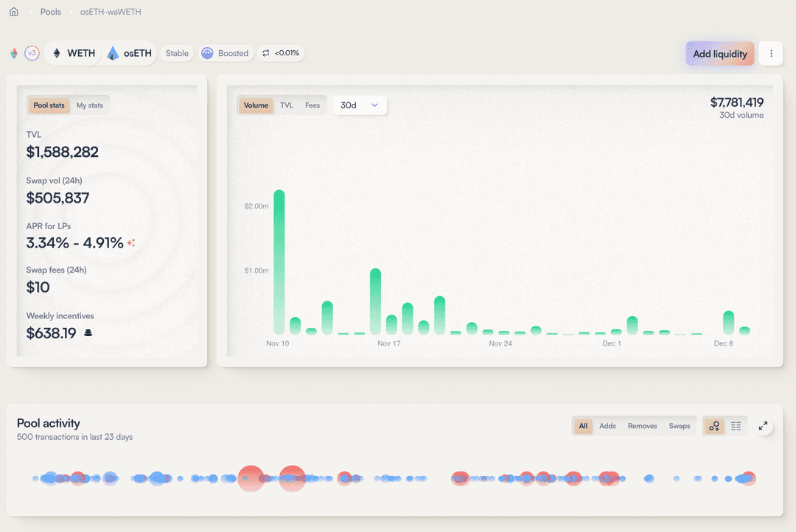
Task: Switch pool activity to list view
Action: (x=736, y=426)
